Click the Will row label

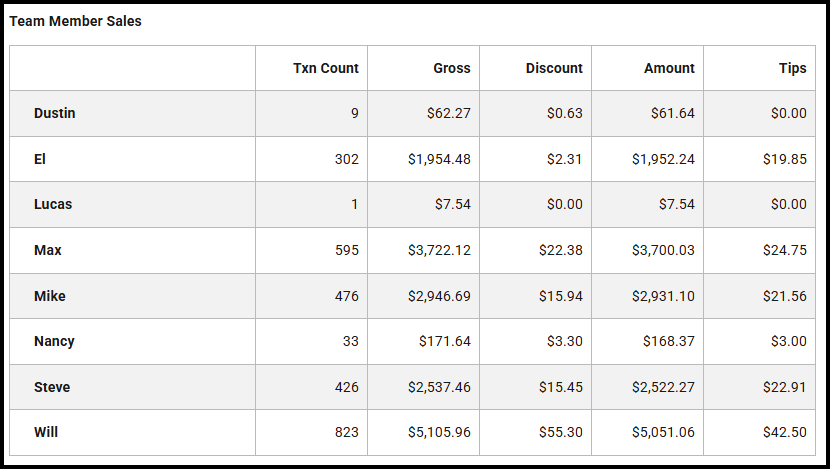click(x=46, y=432)
